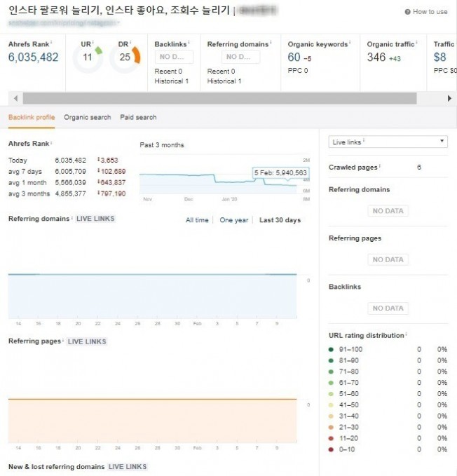Click the Crawled pages value 6
Viewport: 457px width, 476px height.
[x=419, y=168]
